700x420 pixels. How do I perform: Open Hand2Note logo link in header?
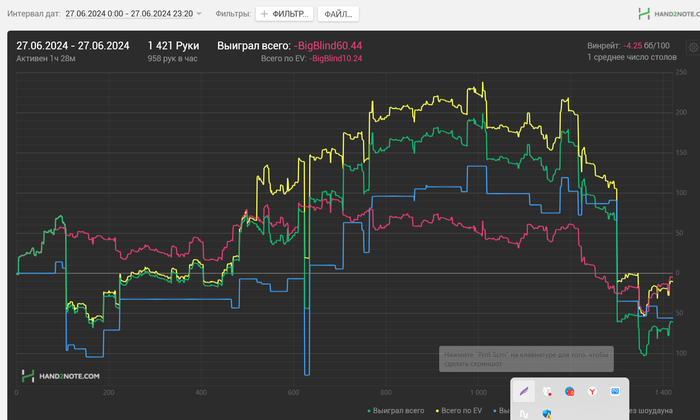[668, 14]
